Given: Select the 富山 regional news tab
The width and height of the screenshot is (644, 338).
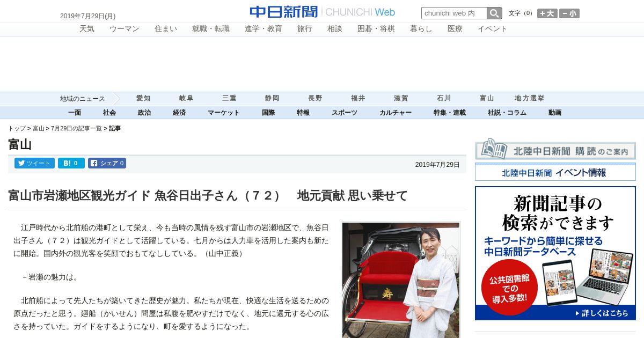Looking at the screenshot, I should point(487,98).
